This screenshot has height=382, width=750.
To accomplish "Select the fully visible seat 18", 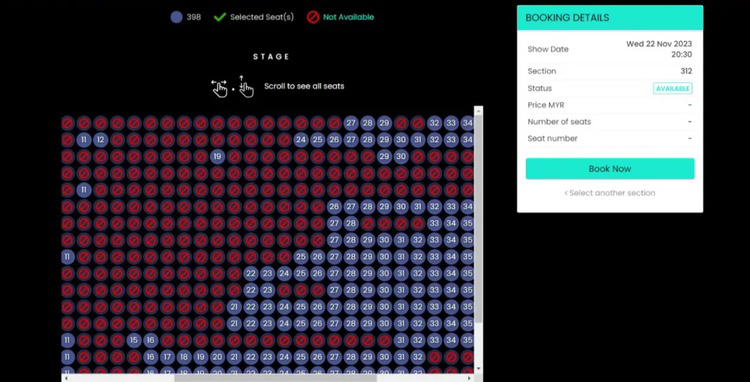I will coord(184,357).
